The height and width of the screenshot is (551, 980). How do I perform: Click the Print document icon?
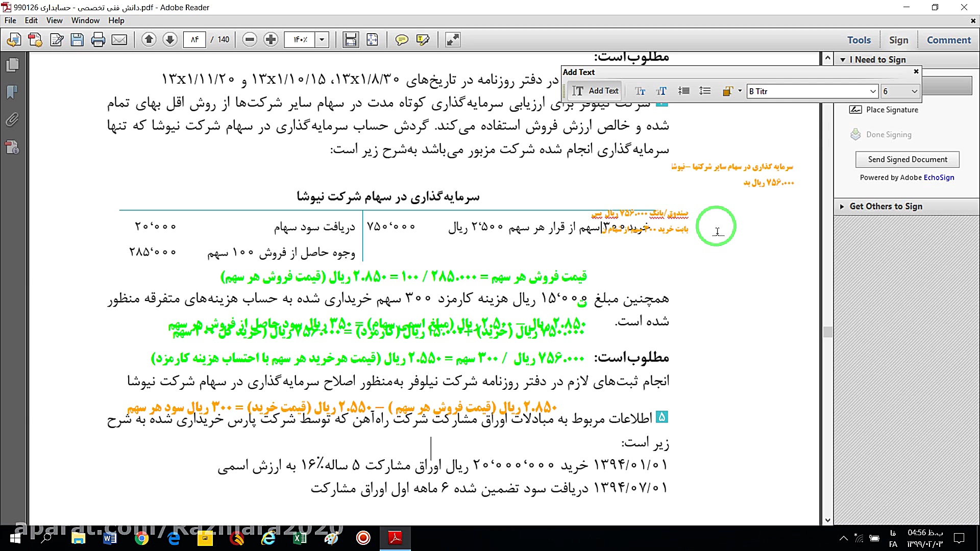[98, 40]
